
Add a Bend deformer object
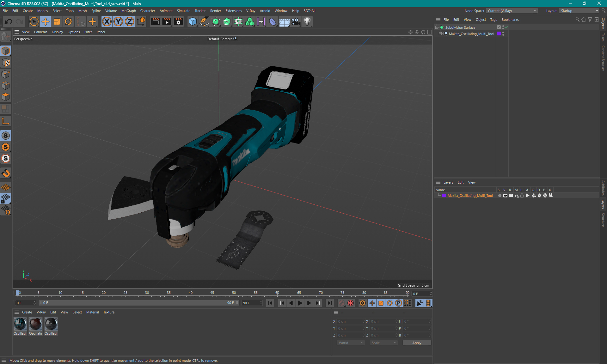tap(273, 21)
